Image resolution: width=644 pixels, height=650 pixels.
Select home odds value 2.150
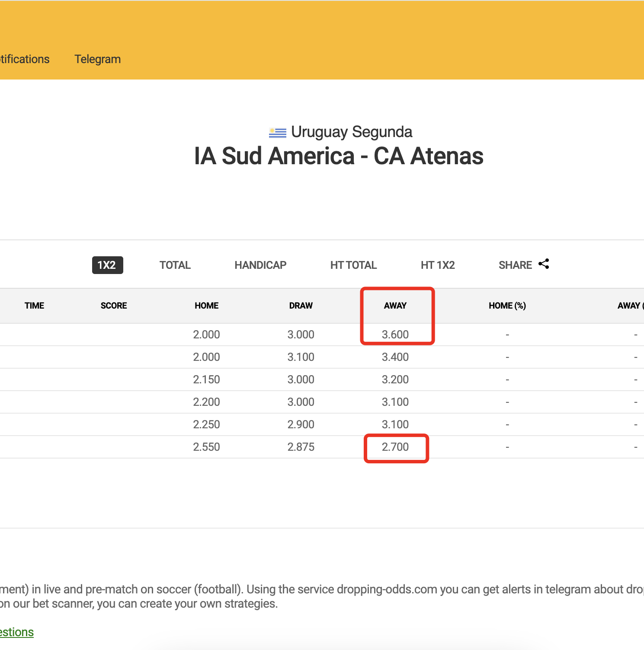click(x=207, y=379)
